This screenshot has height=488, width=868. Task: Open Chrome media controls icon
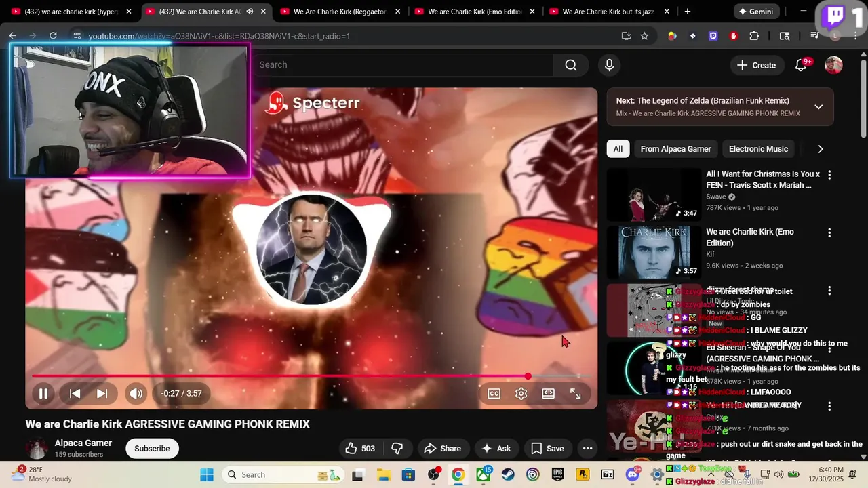pos(815,36)
